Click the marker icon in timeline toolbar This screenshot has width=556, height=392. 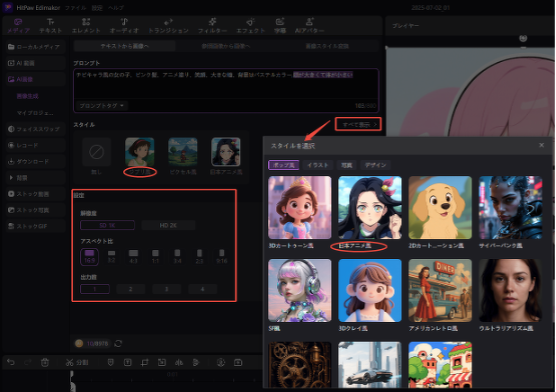(x=110, y=362)
